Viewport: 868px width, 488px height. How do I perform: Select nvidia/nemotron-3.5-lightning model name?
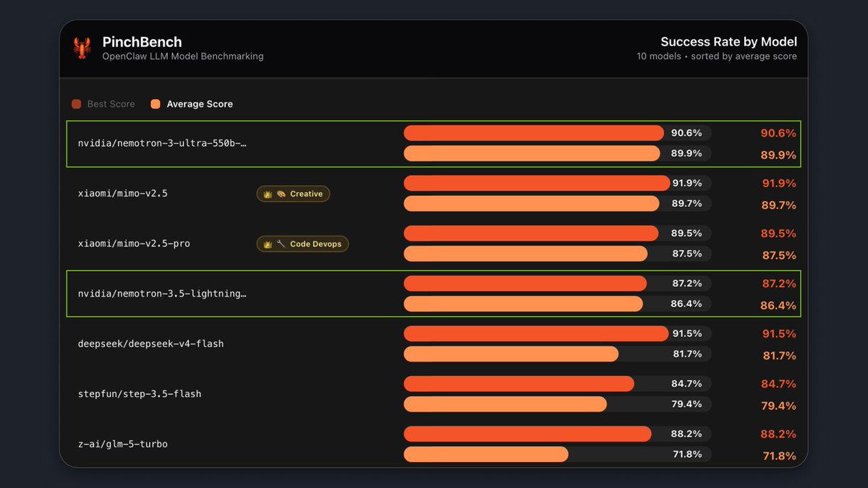(x=162, y=294)
